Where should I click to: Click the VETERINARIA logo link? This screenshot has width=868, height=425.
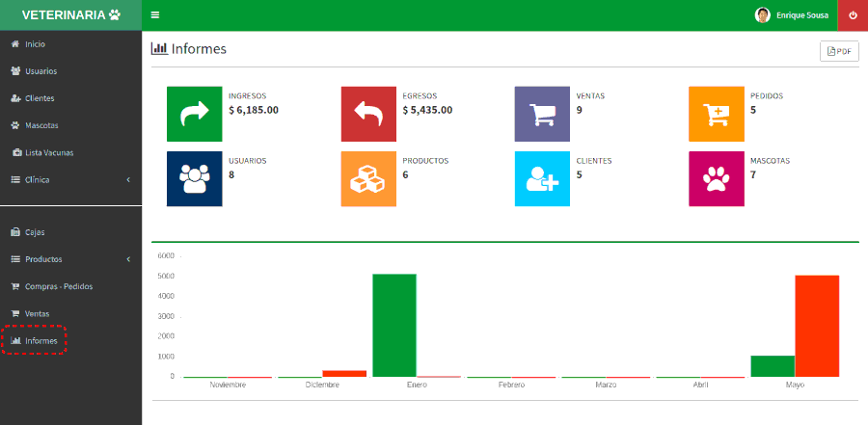coord(70,15)
